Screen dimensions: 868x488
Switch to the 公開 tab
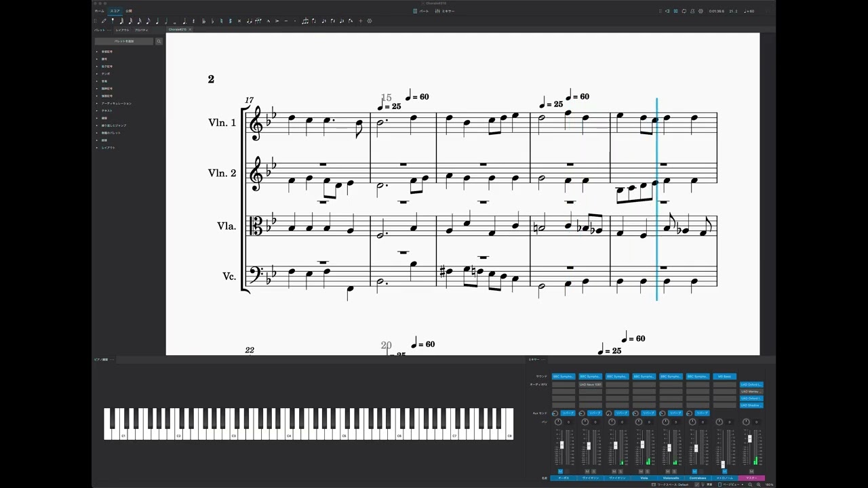click(129, 11)
